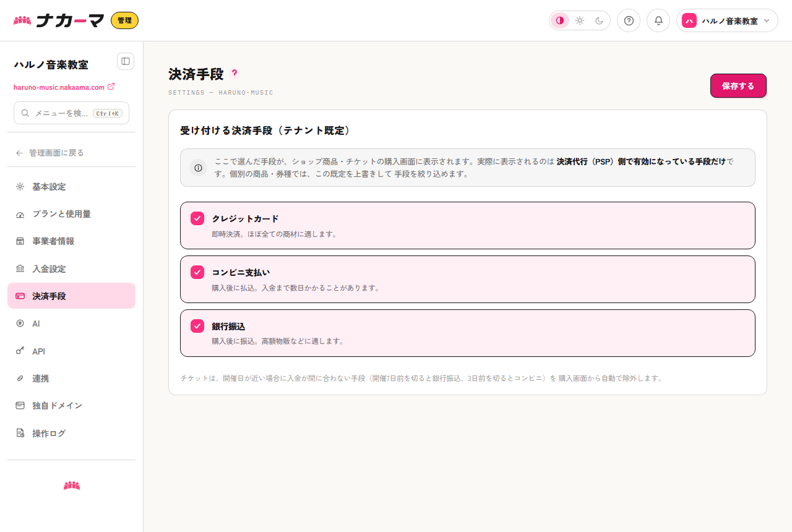Click the back arrow icon in sidebar

[19, 153]
